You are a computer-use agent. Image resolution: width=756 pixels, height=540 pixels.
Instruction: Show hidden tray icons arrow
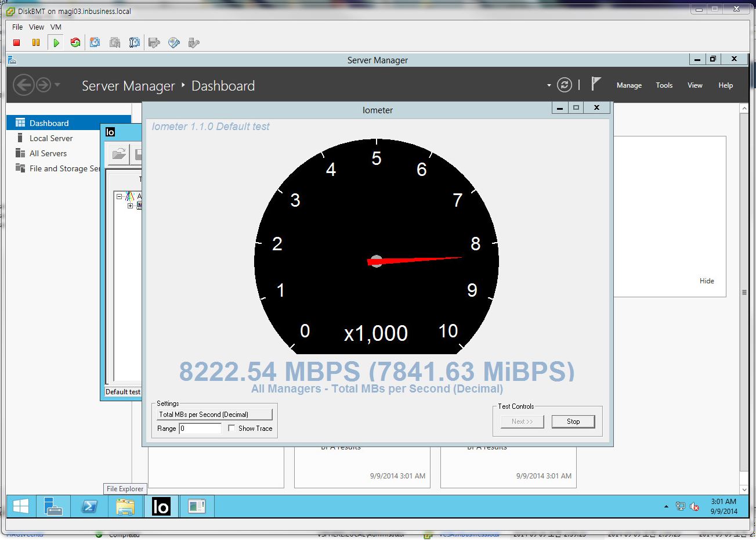(666, 507)
